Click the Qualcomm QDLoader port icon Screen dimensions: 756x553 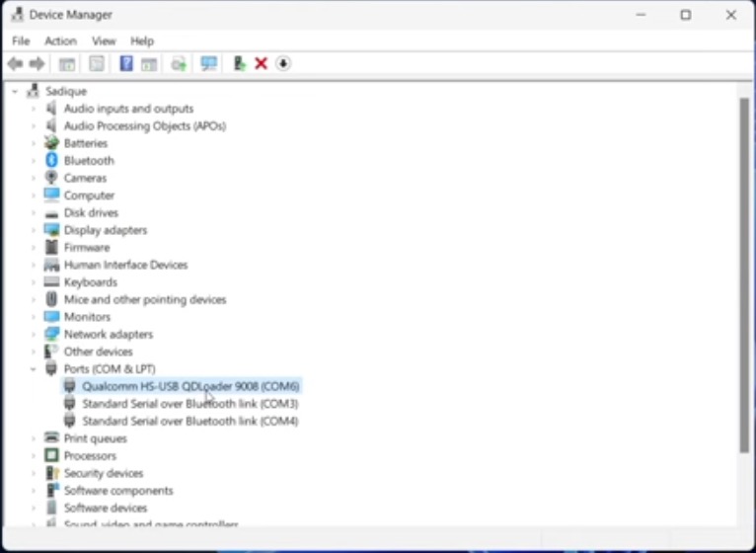pos(70,386)
